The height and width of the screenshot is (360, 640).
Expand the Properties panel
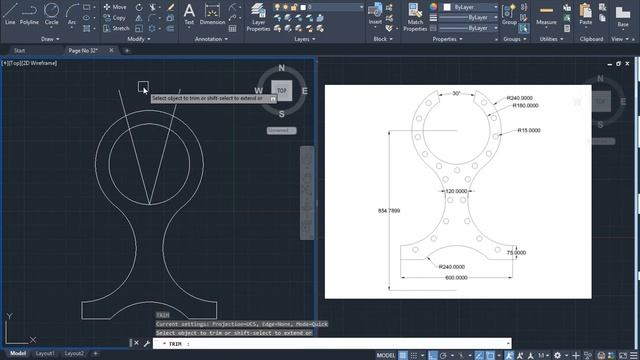(447, 39)
